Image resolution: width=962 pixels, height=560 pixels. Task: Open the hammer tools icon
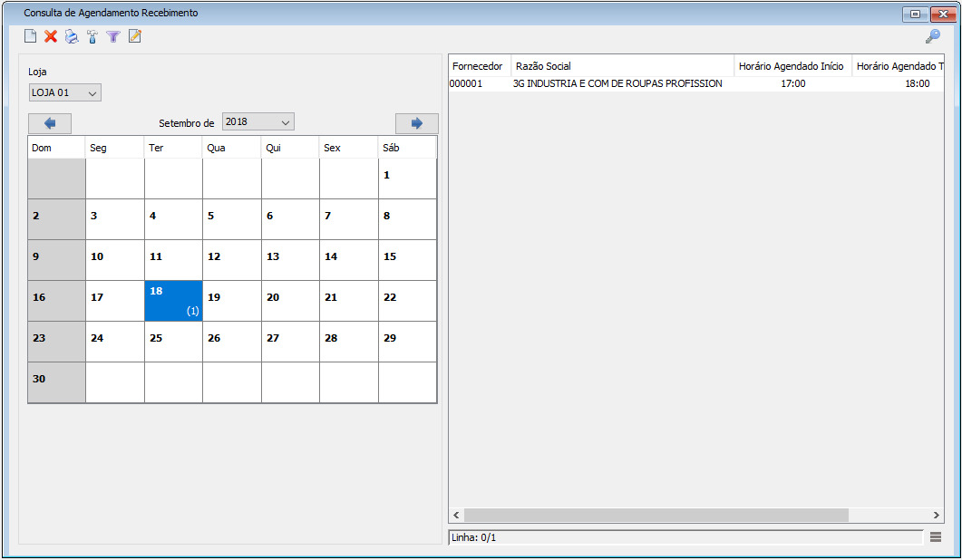click(x=92, y=37)
